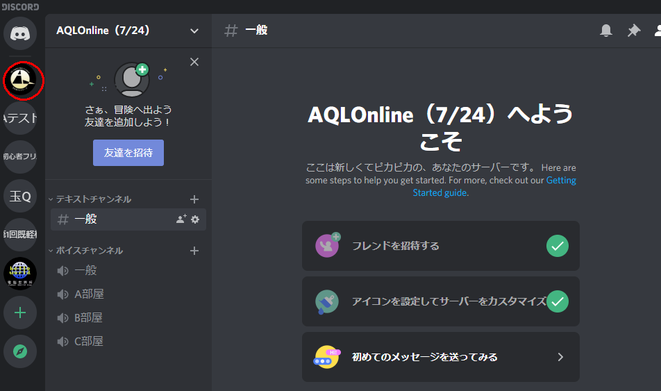
Task: Click the green plus add server button
Action: point(20,313)
